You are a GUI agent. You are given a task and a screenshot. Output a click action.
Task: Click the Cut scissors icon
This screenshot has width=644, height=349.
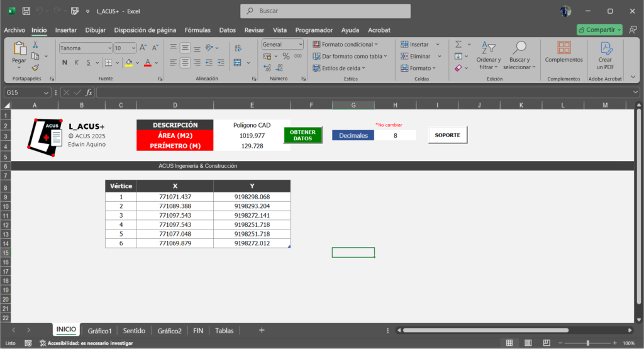coord(35,44)
